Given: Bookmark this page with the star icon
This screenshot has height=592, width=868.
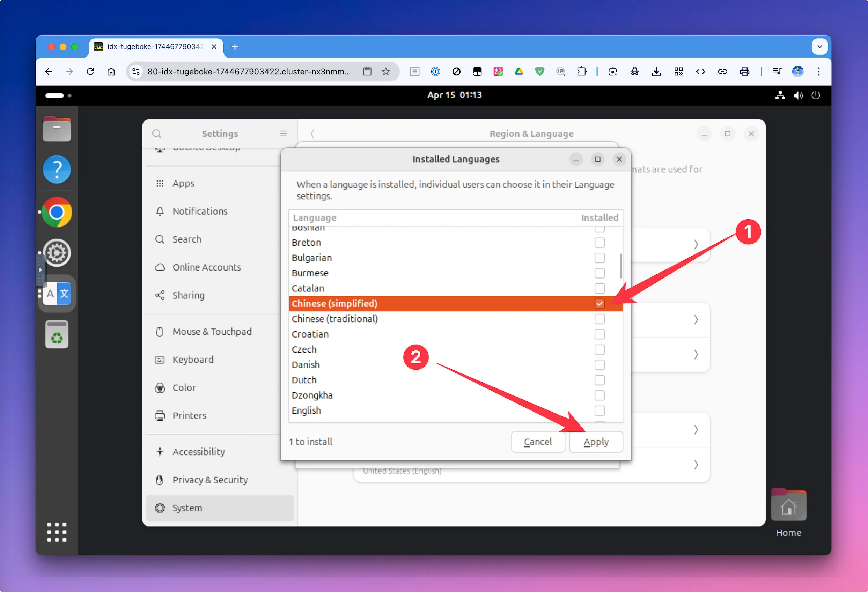Looking at the screenshot, I should tap(386, 71).
